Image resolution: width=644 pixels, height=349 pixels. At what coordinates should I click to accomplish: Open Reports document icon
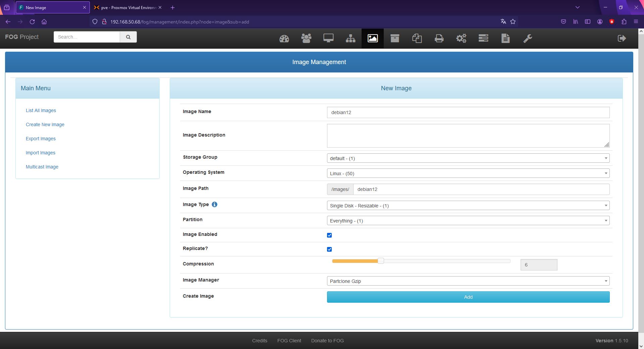(505, 38)
